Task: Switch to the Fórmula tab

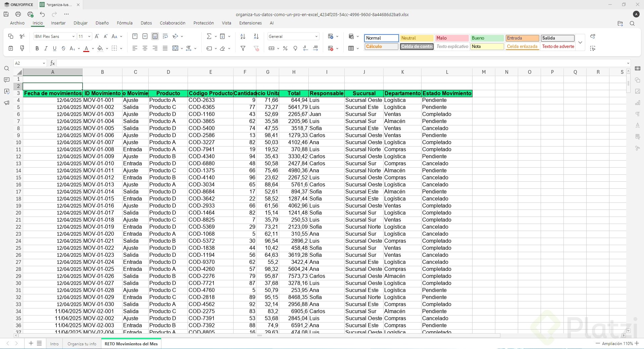Action: point(125,23)
